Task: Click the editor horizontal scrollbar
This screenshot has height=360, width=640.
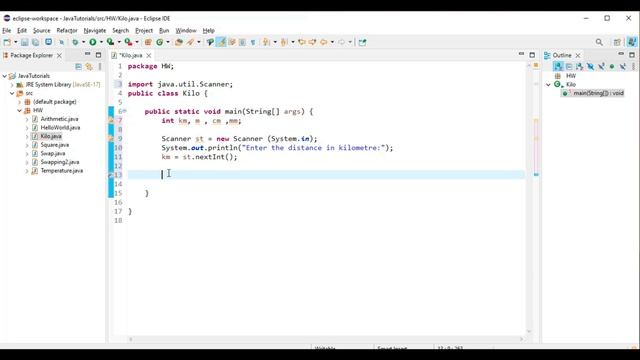Action: pos(326,339)
